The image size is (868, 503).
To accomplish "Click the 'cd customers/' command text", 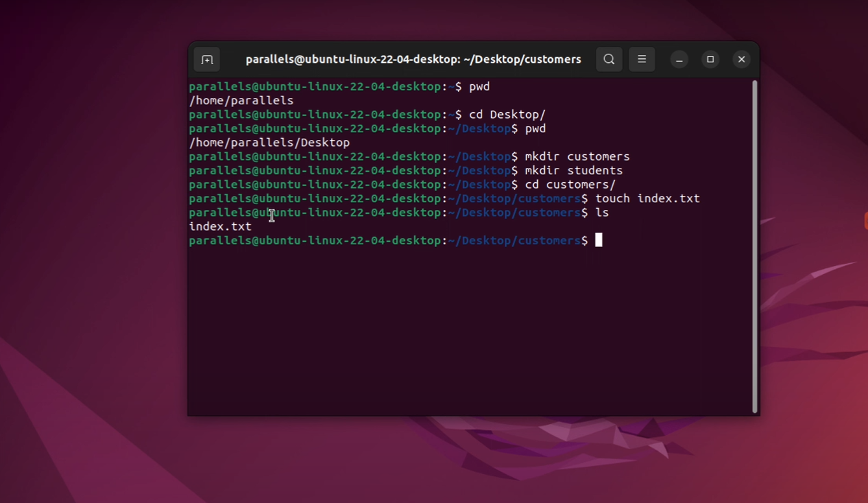I will 570,185.
